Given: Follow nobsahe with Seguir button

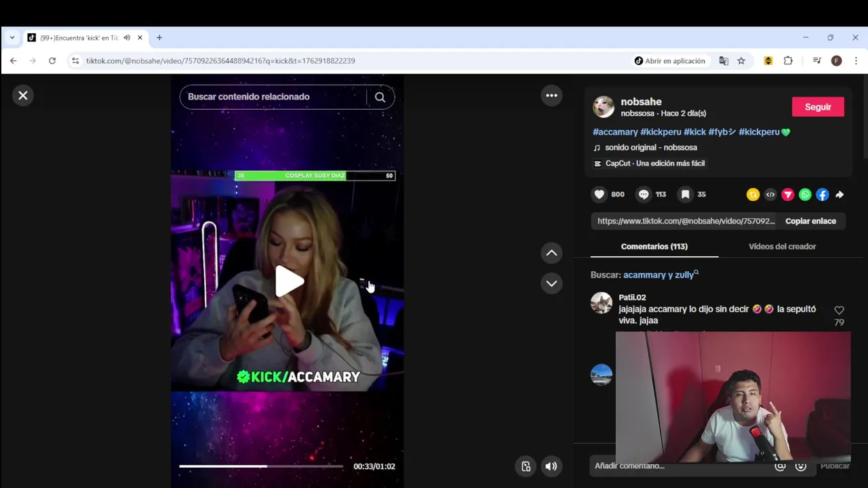Looking at the screenshot, I should 818,107.
